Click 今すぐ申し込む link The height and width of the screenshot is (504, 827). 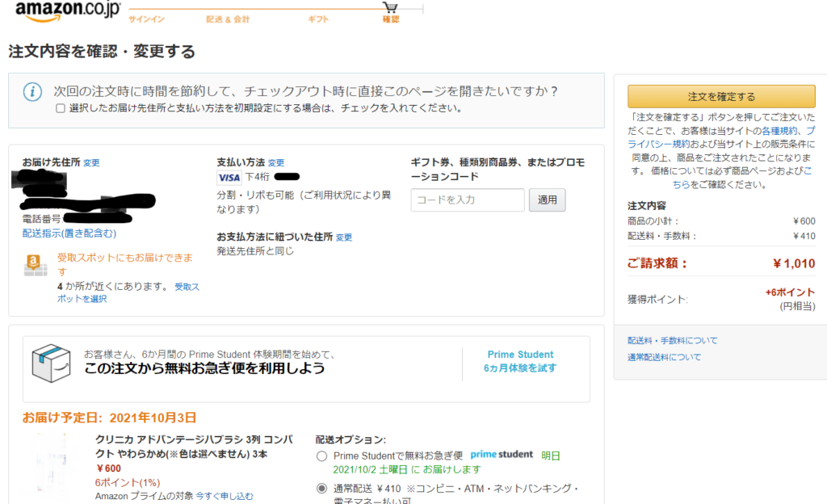click(x=225, y=496)
